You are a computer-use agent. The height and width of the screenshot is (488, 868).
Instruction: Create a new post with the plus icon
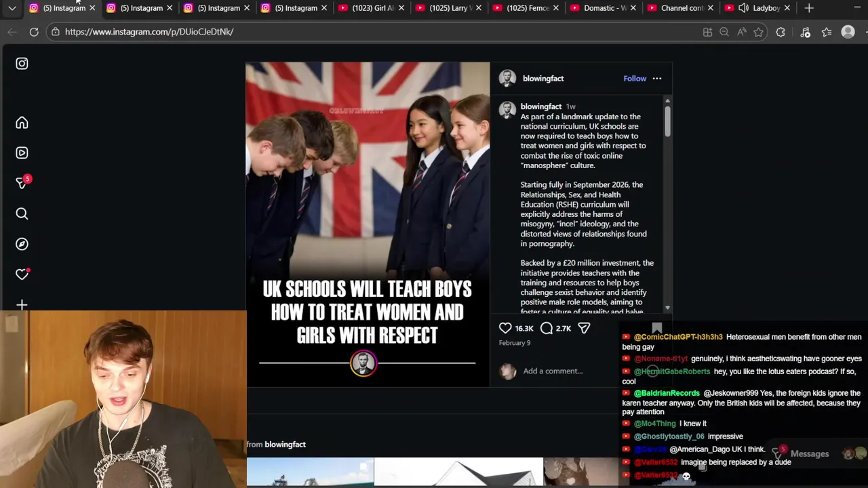(x=22, y=305)
